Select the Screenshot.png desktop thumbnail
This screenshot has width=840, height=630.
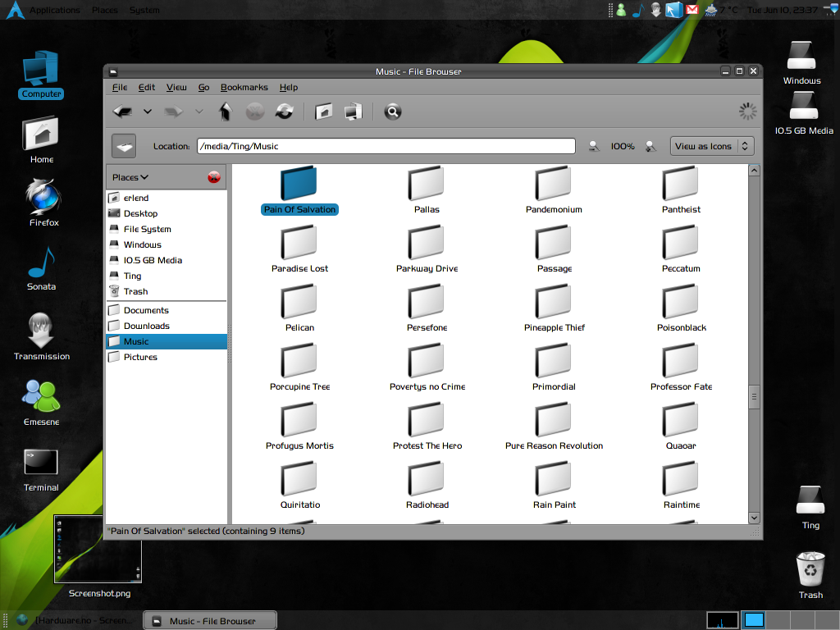pyautogui.click(x=98, y=557)
